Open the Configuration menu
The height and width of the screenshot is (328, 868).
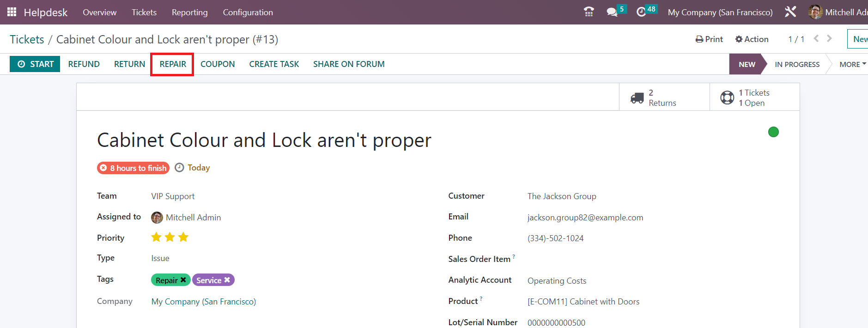pos(248,12)
